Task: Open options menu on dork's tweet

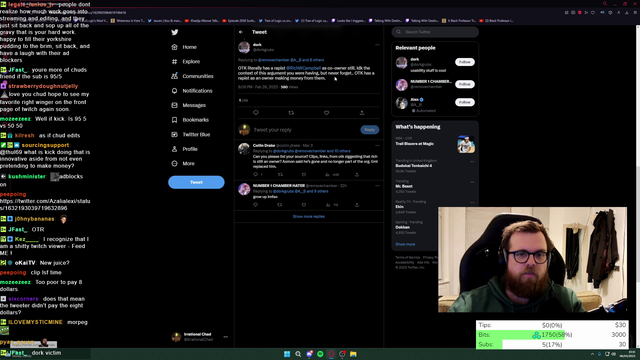Action: pyautogui.click(x=377, y=45)
